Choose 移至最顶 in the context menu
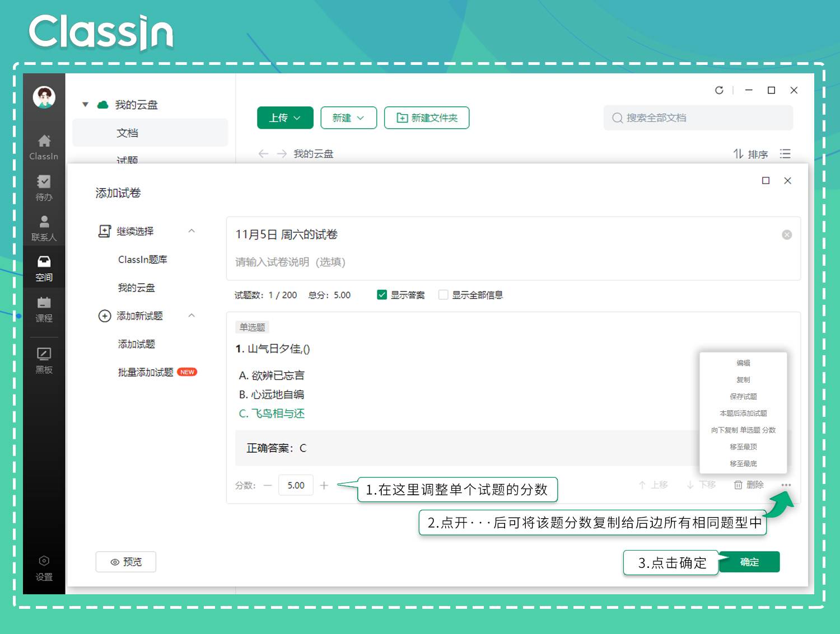The height and width of the screenshot is (634, 840). click(743, 447)
